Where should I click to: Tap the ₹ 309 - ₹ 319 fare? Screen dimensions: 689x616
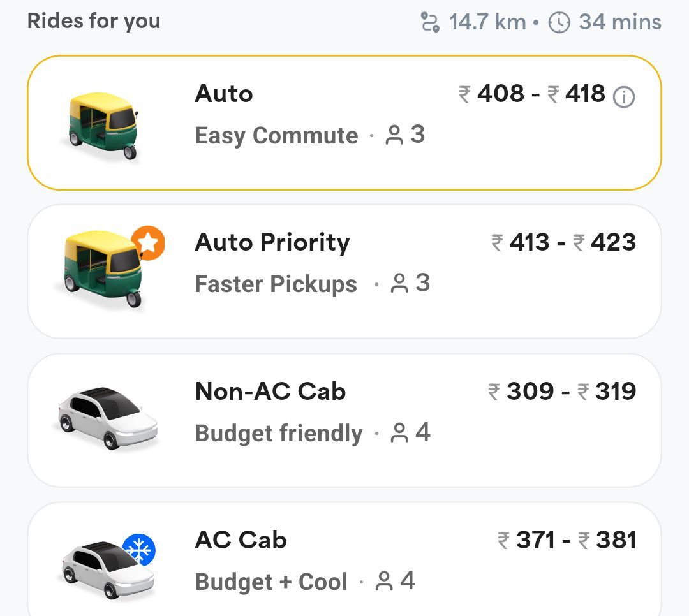(562, 391)
